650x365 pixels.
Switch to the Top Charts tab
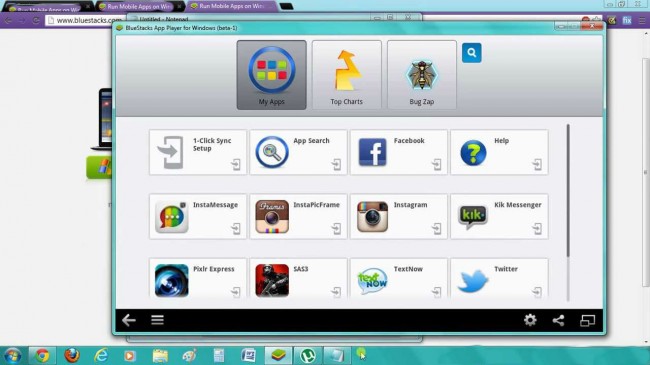[x=347, y=75]
